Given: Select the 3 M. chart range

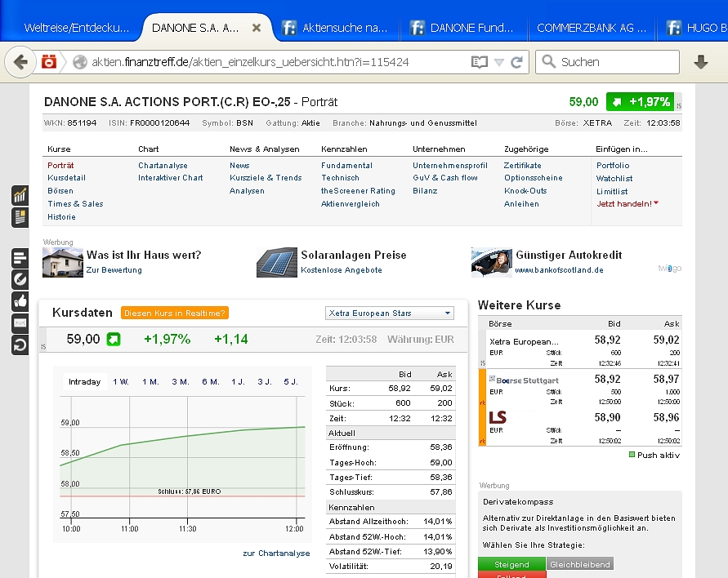Looking at the screenshot, I should point(180,382).
